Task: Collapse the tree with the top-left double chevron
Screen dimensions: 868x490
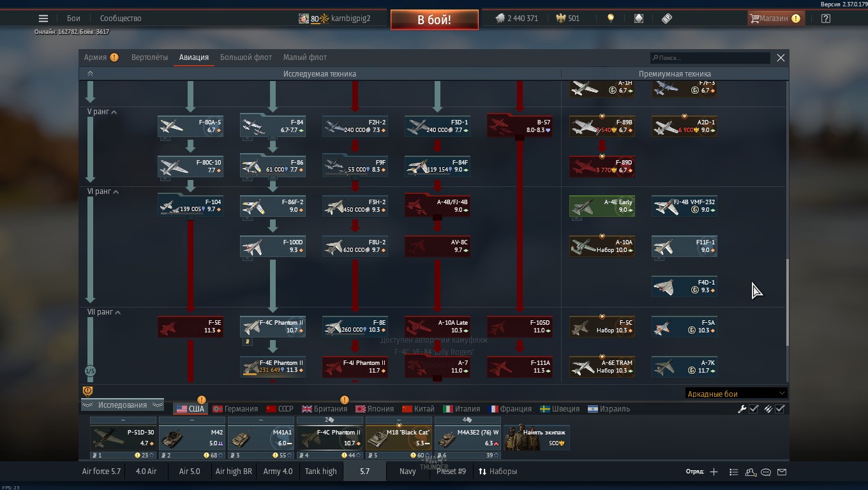Action: click(90, 73)
